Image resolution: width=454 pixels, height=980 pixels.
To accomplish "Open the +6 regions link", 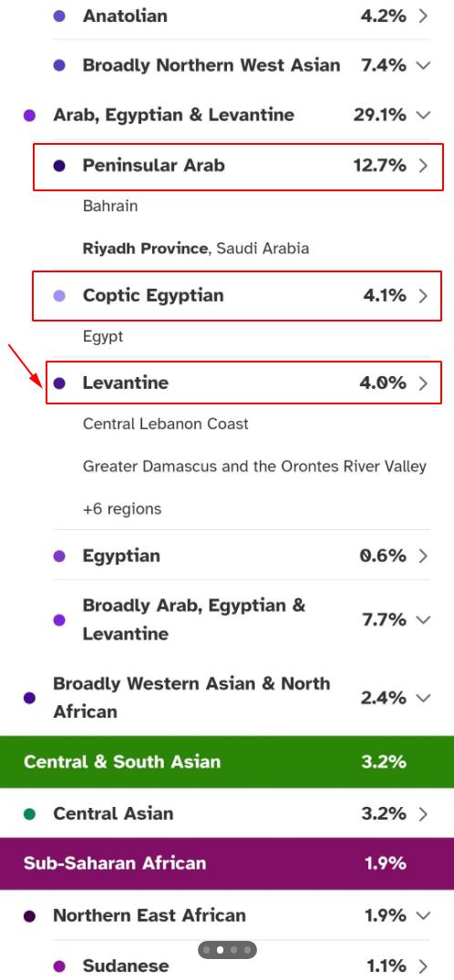I will tap(122, 509).
